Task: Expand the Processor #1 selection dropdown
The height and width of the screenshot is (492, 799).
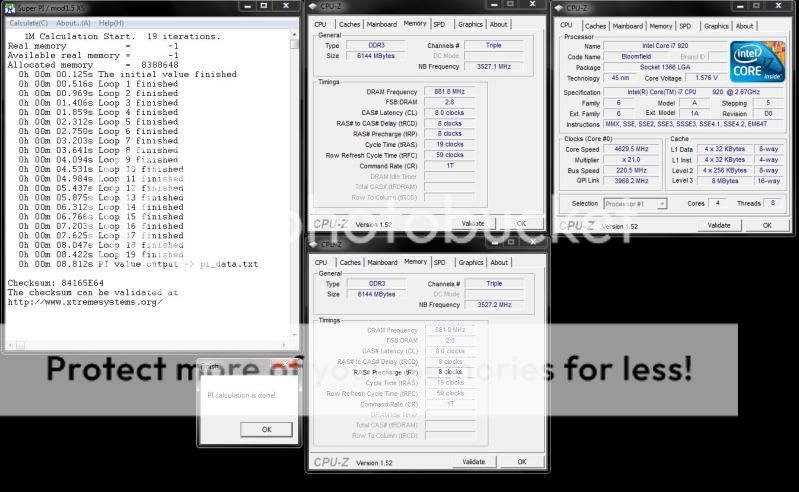Action: (x=662, y=204)
